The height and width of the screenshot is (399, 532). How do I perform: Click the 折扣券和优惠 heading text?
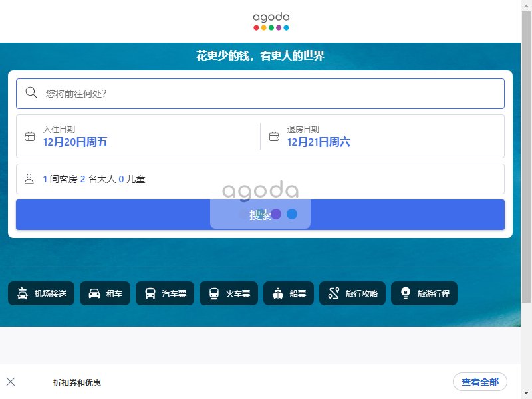tap(77, 383)
